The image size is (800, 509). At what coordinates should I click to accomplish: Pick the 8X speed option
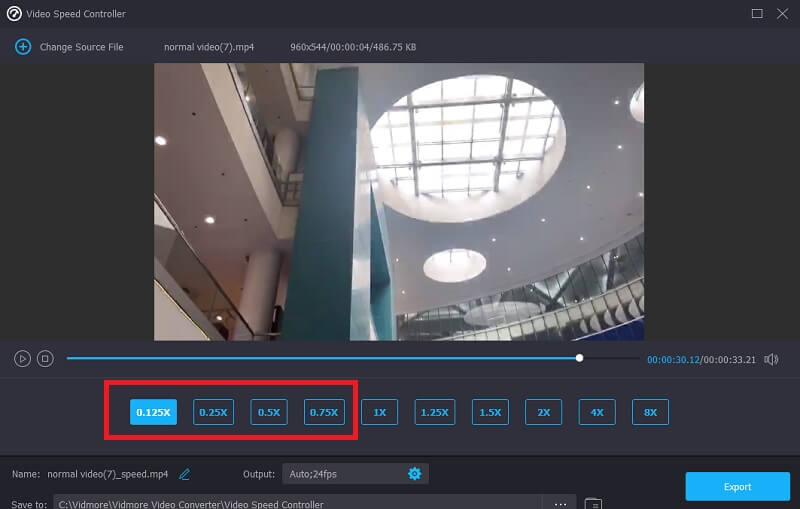(650, 412)
